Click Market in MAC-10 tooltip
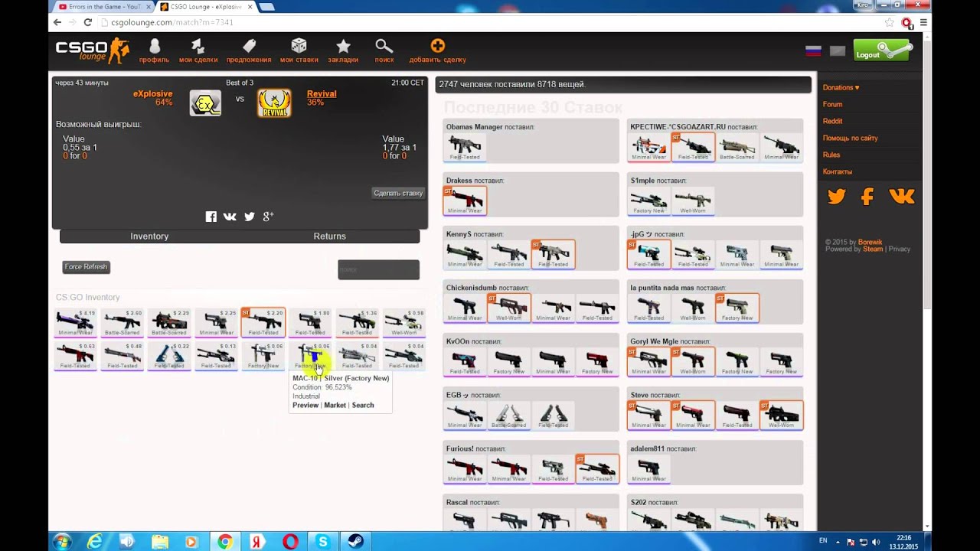This screenshot has height=551, width=980. click(335, 405)
